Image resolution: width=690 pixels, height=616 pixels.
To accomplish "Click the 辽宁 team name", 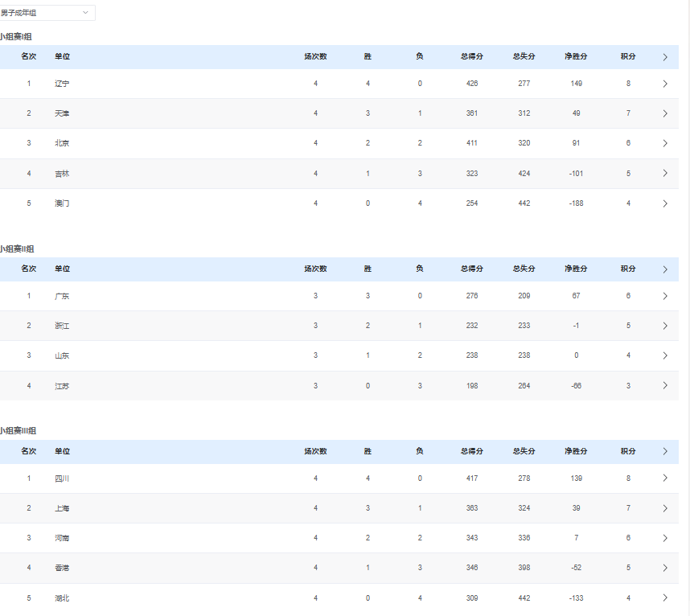I will tap(62, 84).
